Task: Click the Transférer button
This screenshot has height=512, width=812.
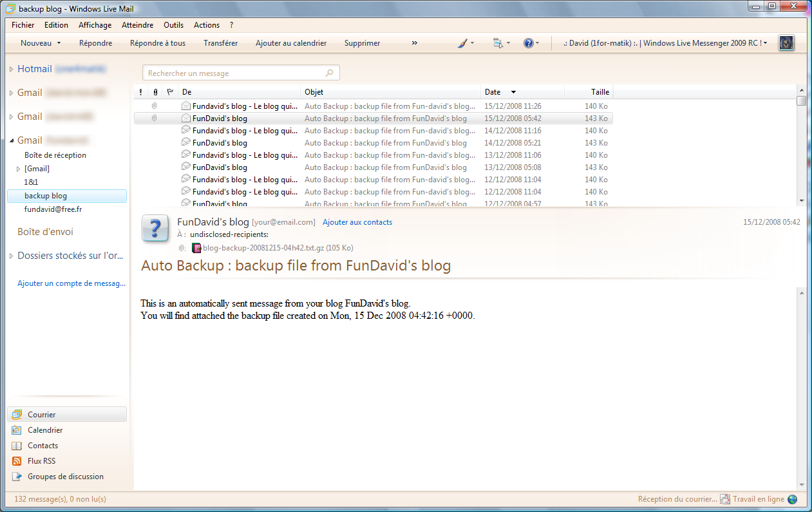Action: pyautogui.click(x=221, y=43)
